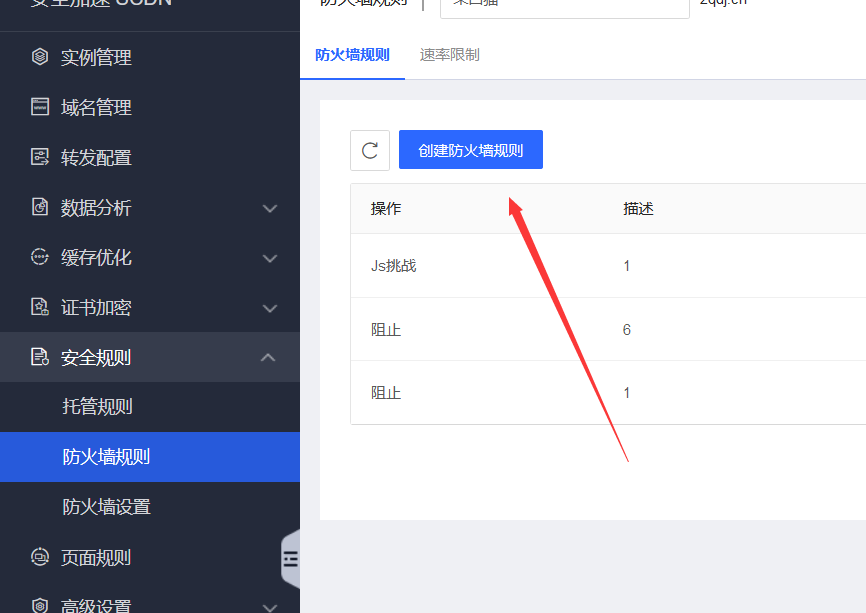Viewport: 866px width, 613px height.
Task: Click the 创建防火墙规则 button
Action: pos(471,150)
